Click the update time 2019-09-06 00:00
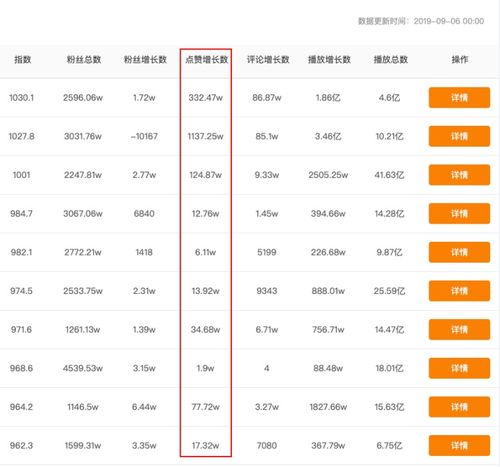 (449, 21)
